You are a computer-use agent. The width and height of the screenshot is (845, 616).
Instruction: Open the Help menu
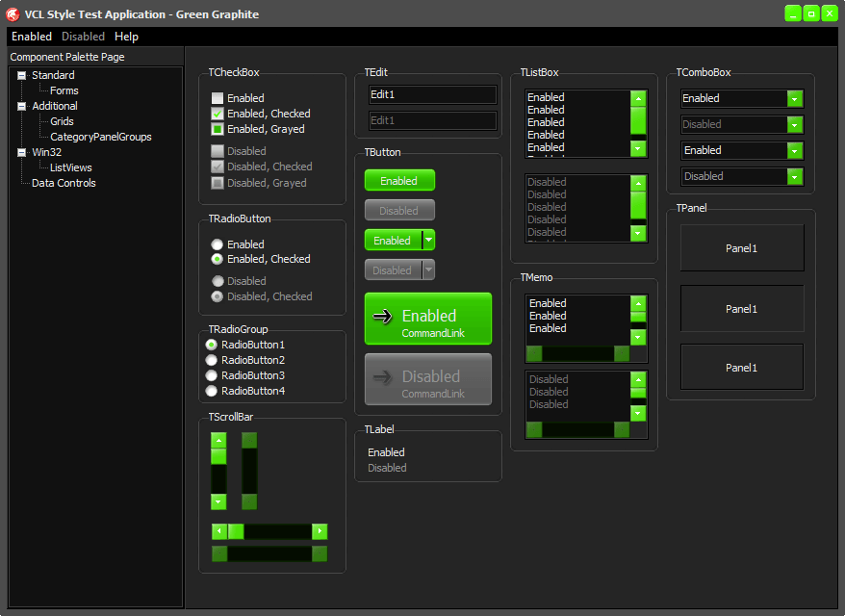126,37
